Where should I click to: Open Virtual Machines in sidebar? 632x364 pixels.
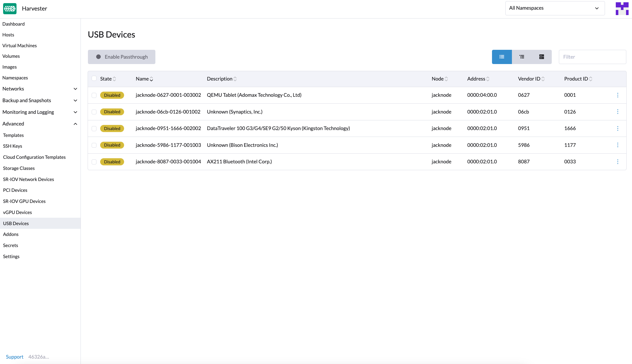[20, 46]
